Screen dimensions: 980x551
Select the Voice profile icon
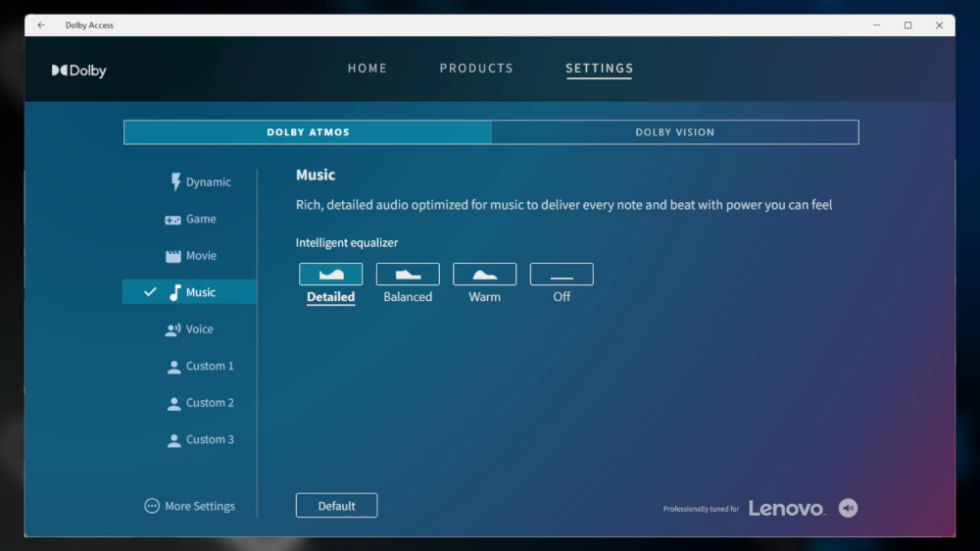[x=173, y=329]
